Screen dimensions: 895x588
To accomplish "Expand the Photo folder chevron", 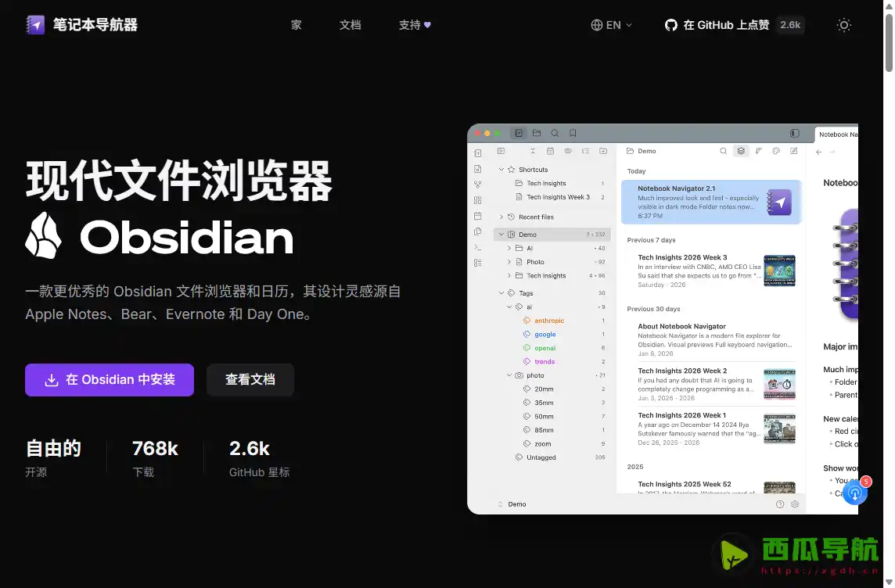I will (509, 262).
